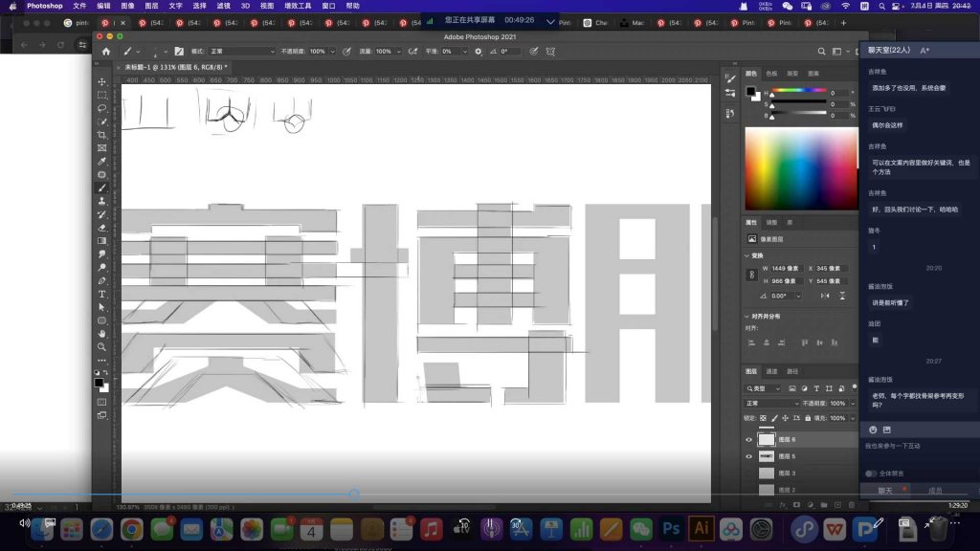
Task: Open Photoshop's Home screen icon in options bar
Action: coord(106,51)
